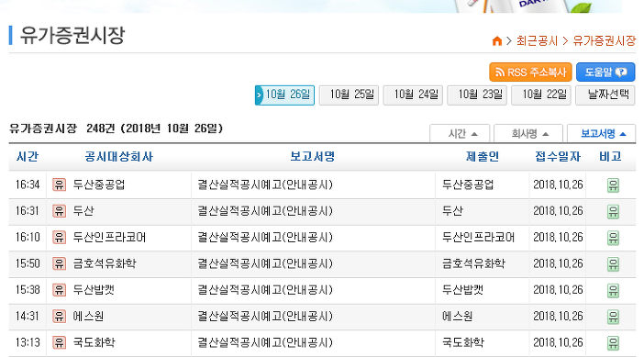Click the 공시대상회사 column header

click(118, 157)
